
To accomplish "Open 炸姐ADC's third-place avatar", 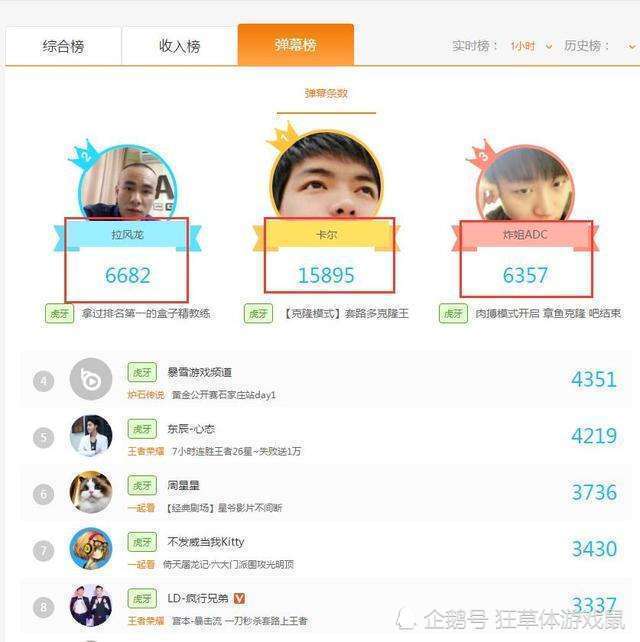I will click(x=525, y=184).
